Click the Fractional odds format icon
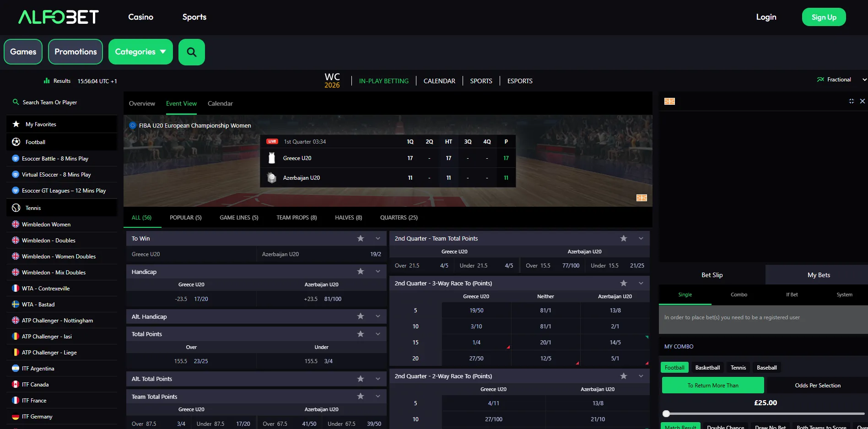Screen dimensions: 868x429 (820, 80)
